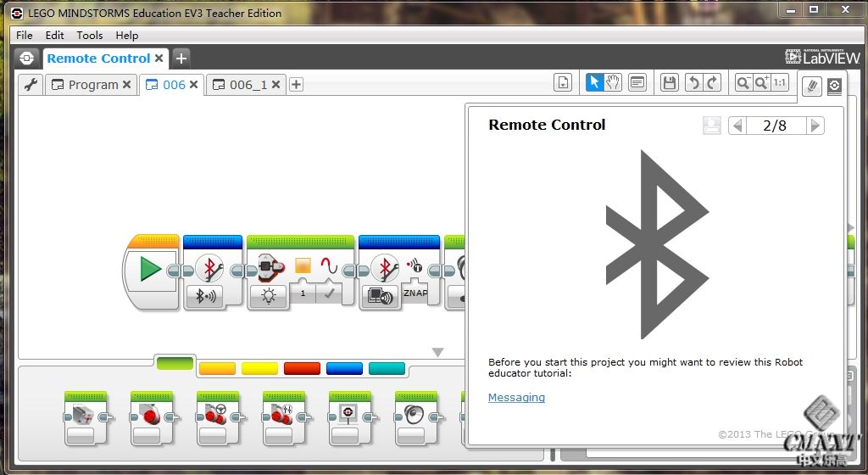Open mode selector on first Bluetooth block
The image size is (868, 475).
[x=205, y=297]
